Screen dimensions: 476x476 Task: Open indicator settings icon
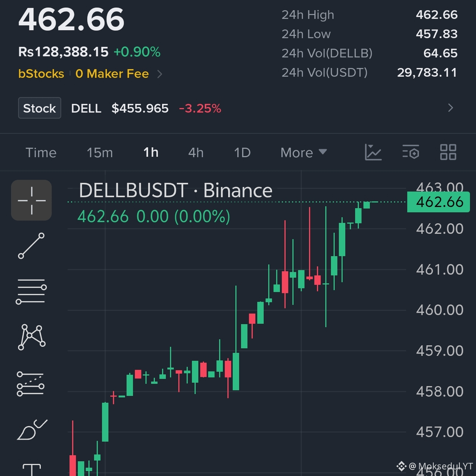click(411, 152)
